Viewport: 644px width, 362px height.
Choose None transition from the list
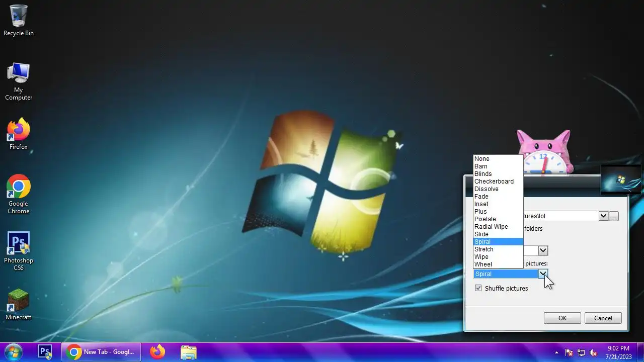coord(498,159)
